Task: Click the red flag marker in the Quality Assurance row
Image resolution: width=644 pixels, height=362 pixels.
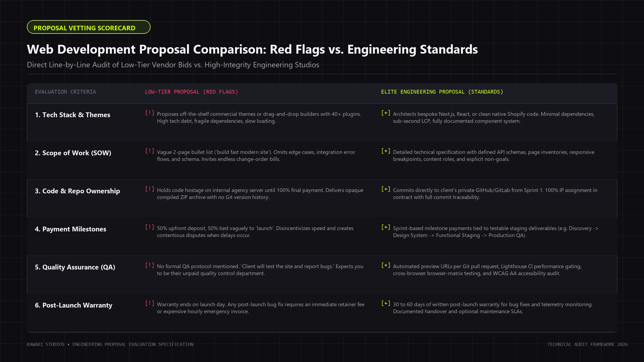Action: [x=149, y=265]
